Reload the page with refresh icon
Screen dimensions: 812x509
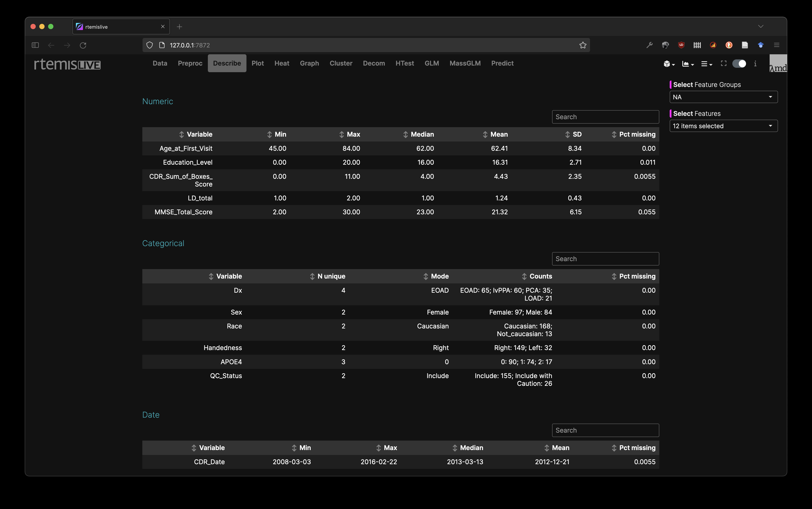(83, 45)
